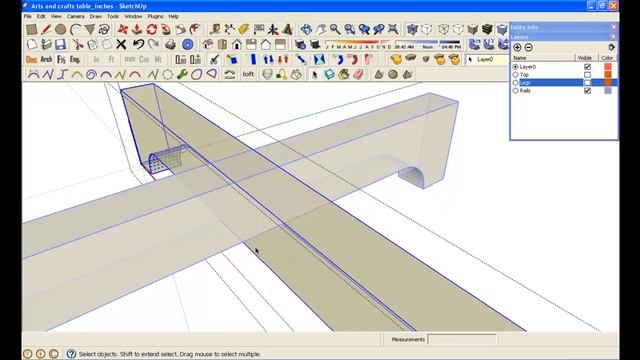Screen dimensions: 640x360
Task: Click the Cut scissors icon
Action: (x=78, y=44)
